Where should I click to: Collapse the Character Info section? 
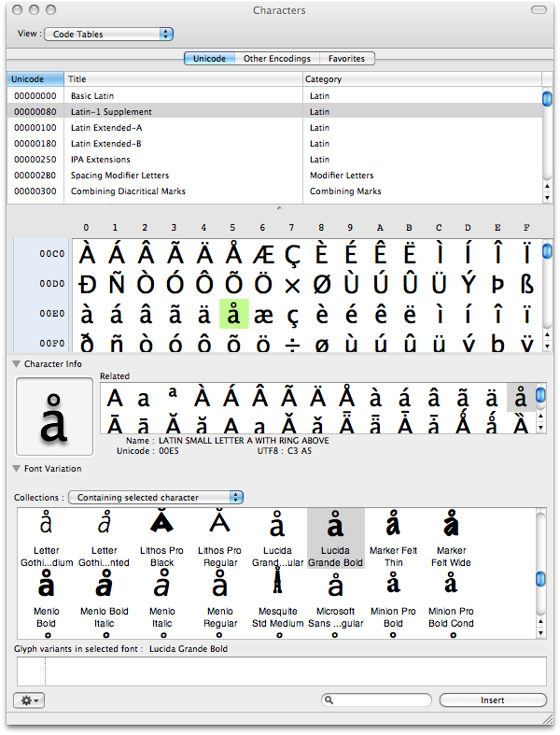point(17,363)
